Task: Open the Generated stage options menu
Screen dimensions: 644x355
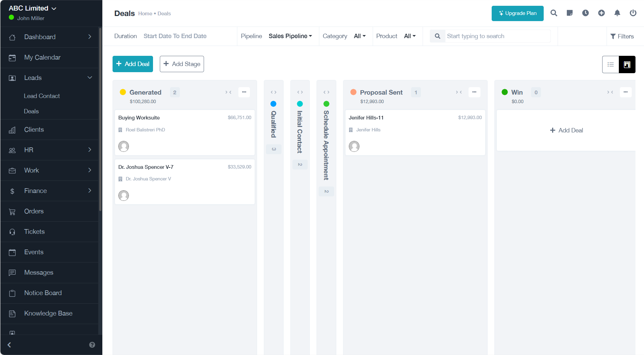Action: [x=244, y=92]
